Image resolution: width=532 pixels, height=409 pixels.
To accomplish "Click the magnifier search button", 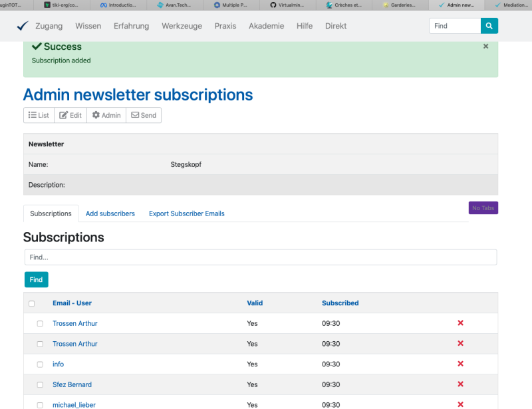I will 489,26.
